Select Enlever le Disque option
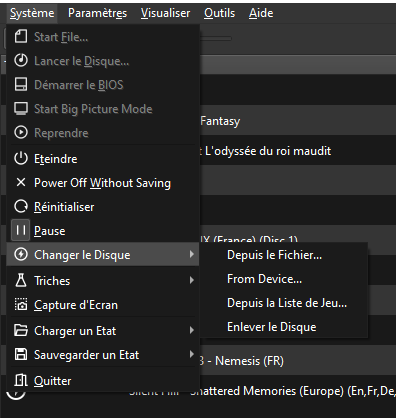396x418 pixels. click(284, 327)
